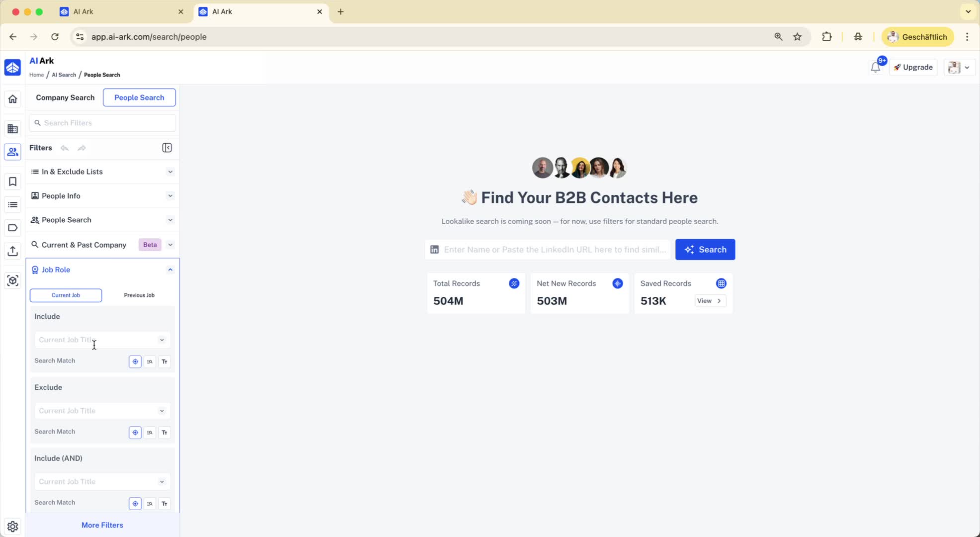
Task: Click More Filters link
Action: pos(102,525)
